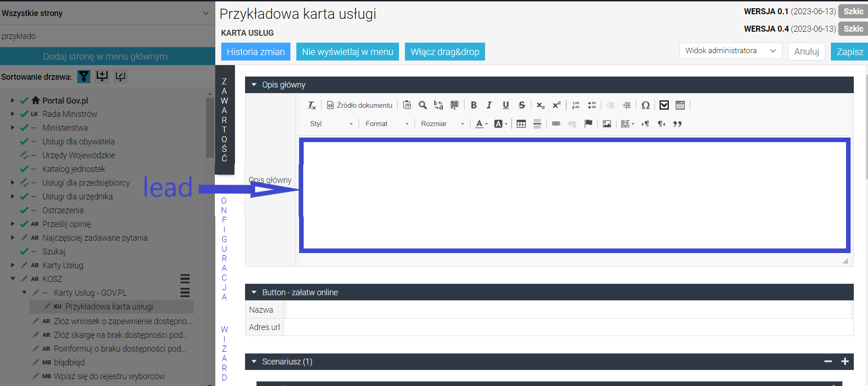Insert a bulleted list
The height and width of the screenshot is (386, 868).
pyautogui.click(x=592, y=105)
